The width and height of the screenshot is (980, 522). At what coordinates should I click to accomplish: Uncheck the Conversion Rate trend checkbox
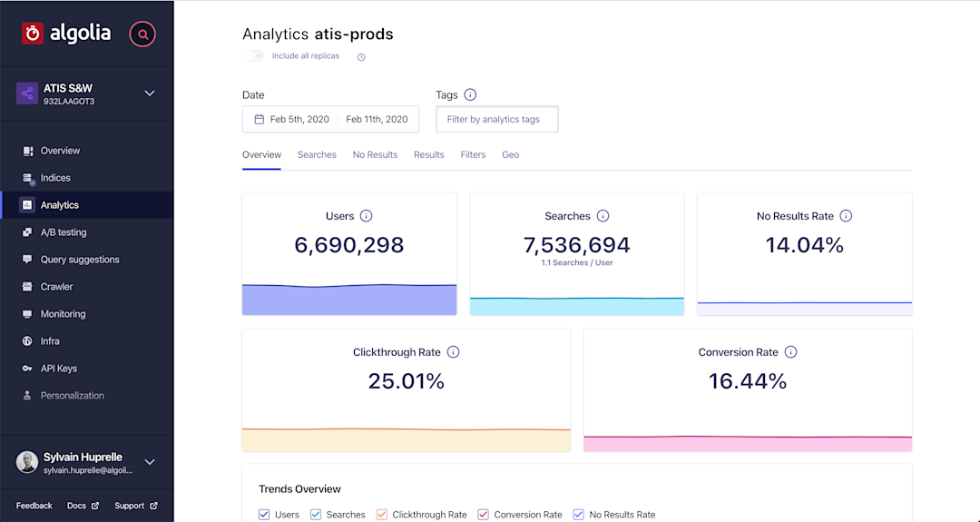coord(483,515)
